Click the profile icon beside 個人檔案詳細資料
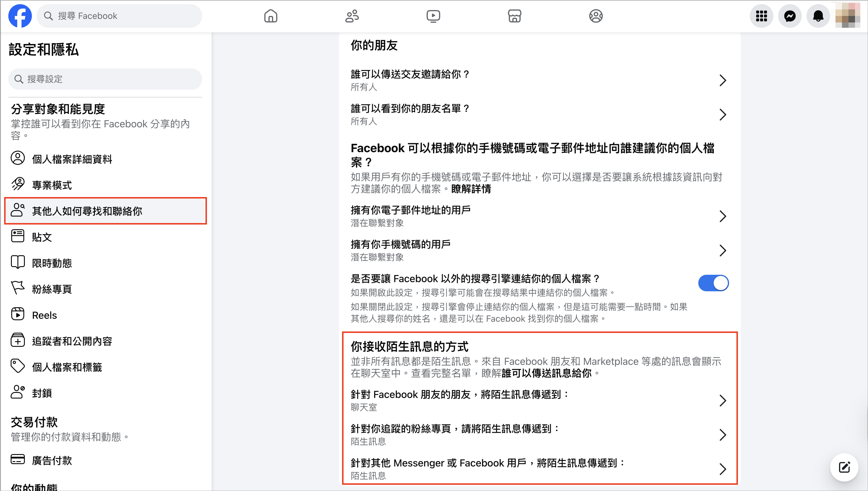Screen dimensions: 868x491 17,158
